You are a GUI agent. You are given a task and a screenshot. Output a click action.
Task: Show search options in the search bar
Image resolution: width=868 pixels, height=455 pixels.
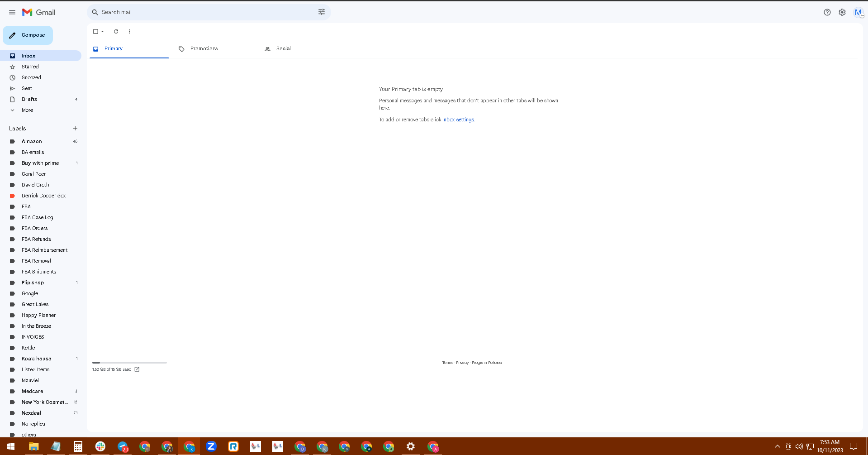coord(322,12)
